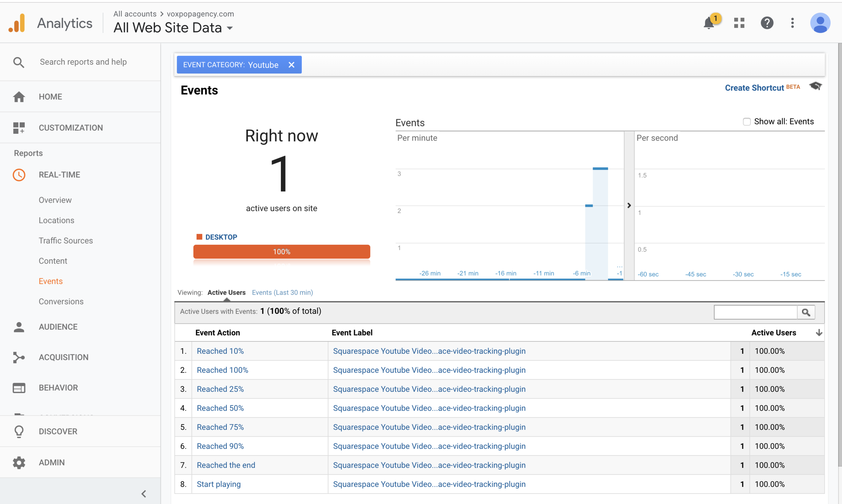
Task: Open the All Web Site Data dropdown
Action: tap(173, 28)
